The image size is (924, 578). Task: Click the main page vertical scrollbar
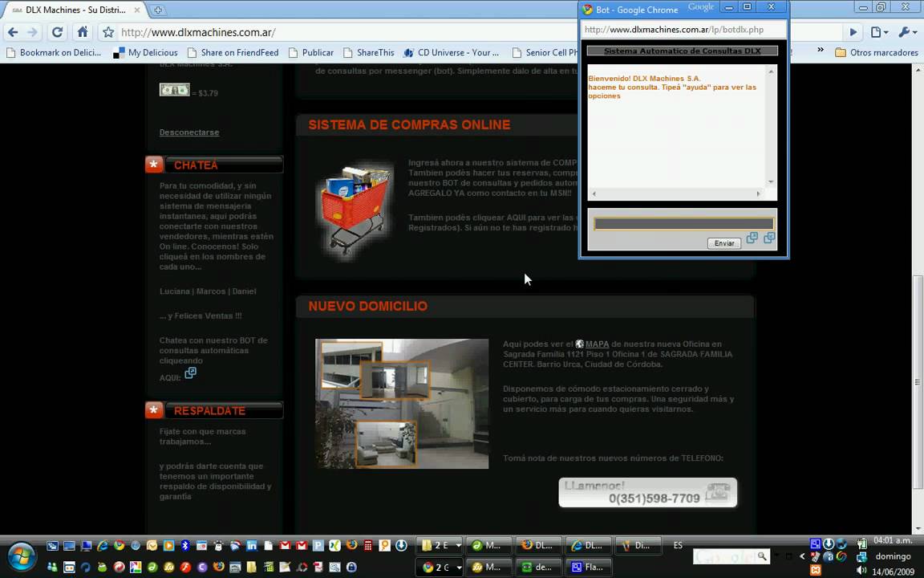click(x=918, y=381)
